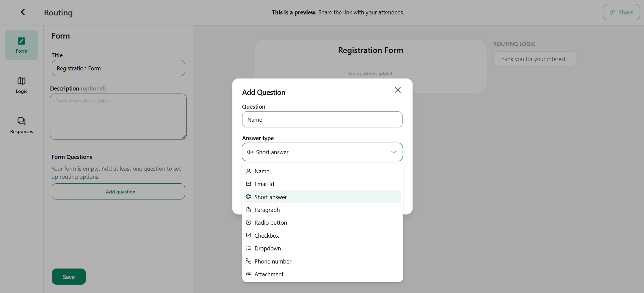Choose the Radio button answer type

coord(271,223)
